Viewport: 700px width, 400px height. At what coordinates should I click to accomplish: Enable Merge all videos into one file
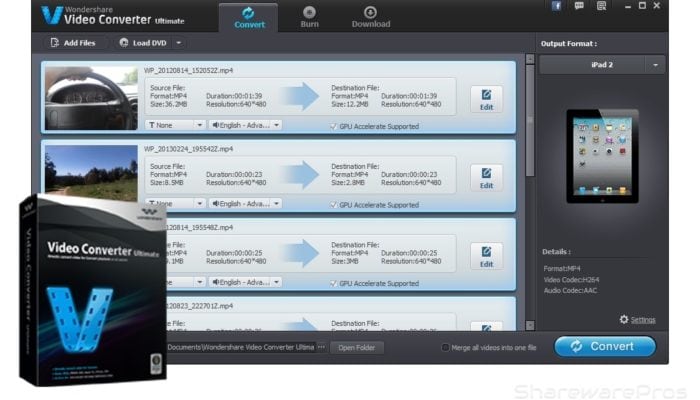click(445, 347)
